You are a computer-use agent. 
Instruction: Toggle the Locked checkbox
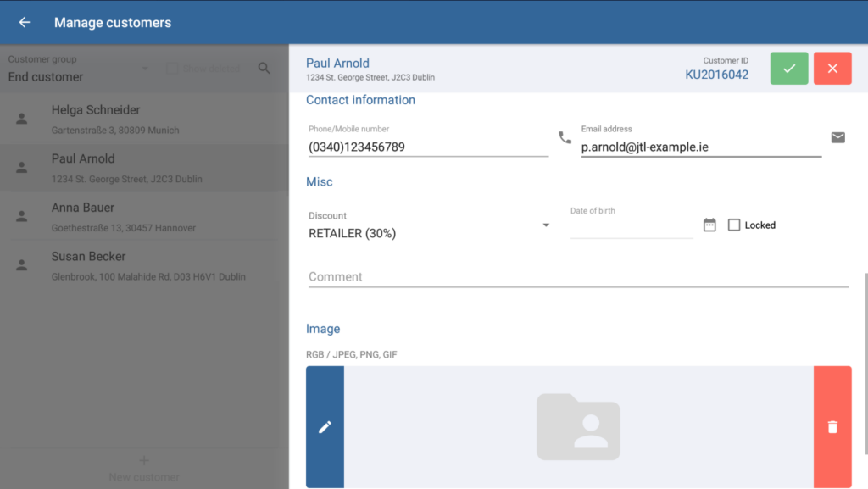[734, 225]
